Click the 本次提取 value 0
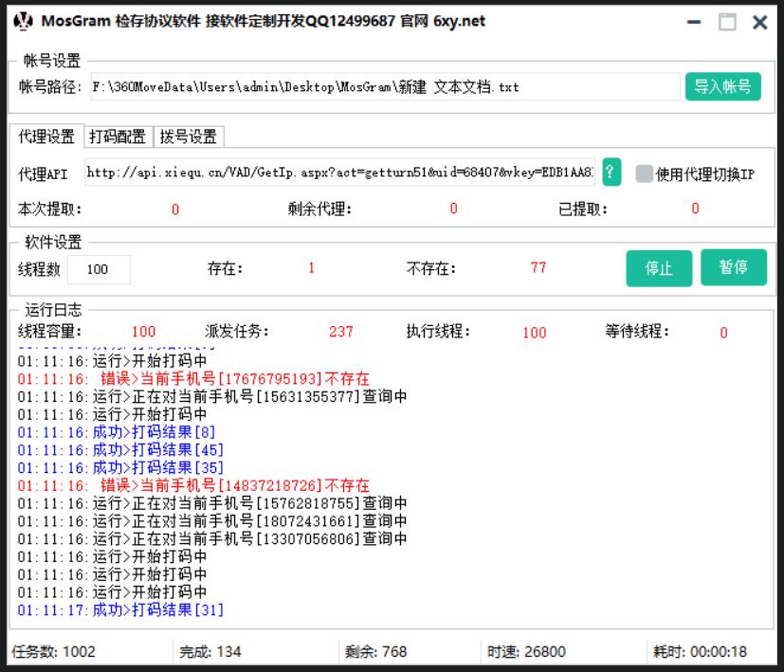Image resolution: width=784 pixels, height=672 pixels. click(x=175, y=209)
